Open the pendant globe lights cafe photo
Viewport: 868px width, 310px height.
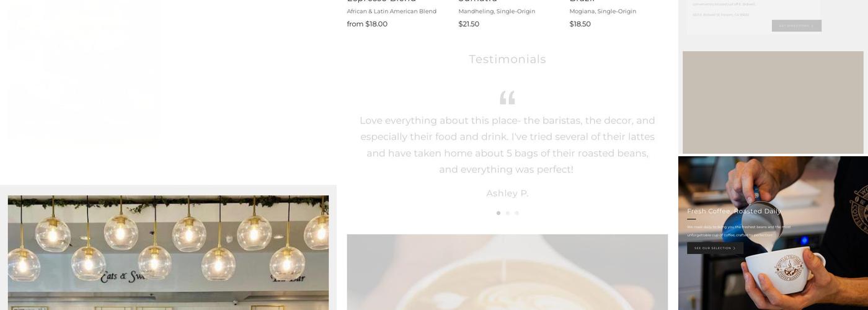168,253
